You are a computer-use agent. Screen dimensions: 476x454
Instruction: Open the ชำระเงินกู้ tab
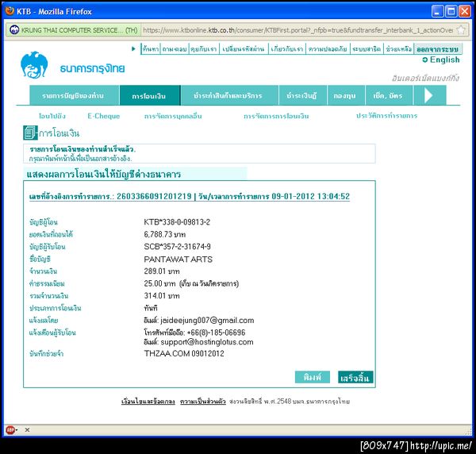[x=301, y=95]
